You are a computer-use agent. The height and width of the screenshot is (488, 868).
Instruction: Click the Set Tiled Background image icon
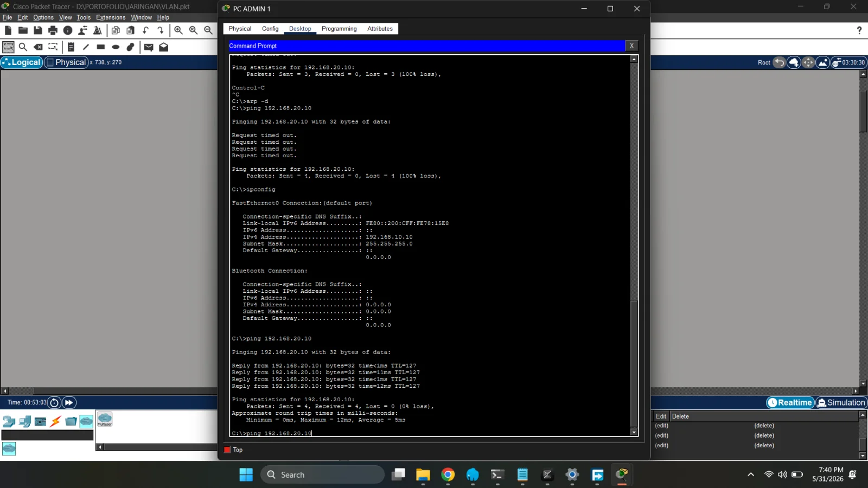(823, 62)
